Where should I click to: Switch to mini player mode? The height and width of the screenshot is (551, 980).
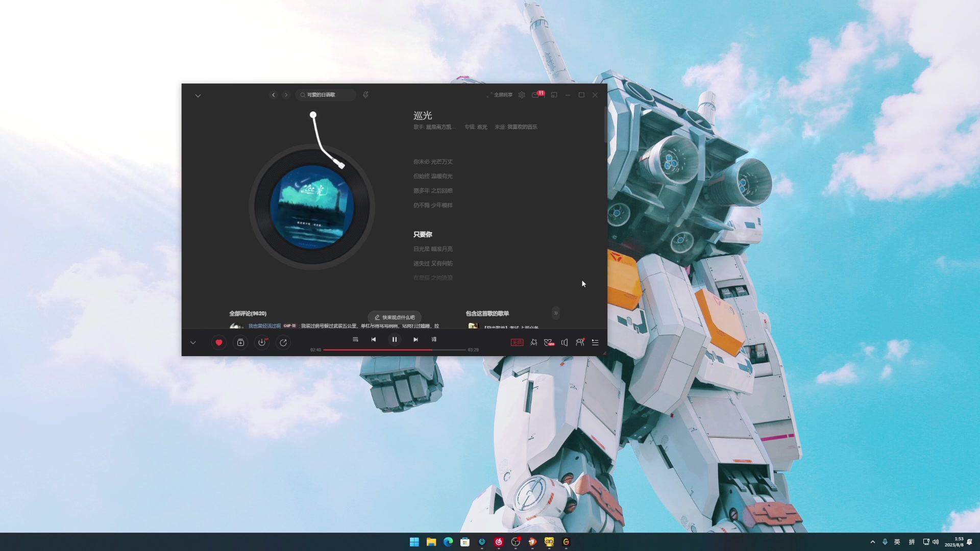tap(554, 95)
